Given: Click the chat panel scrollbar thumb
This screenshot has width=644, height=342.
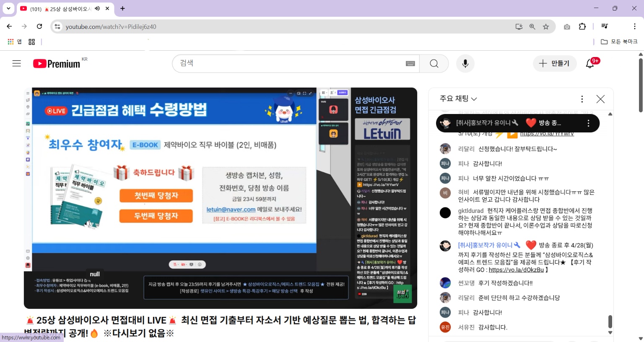Looking at the screenshot, I should click(x=610, y=321).
